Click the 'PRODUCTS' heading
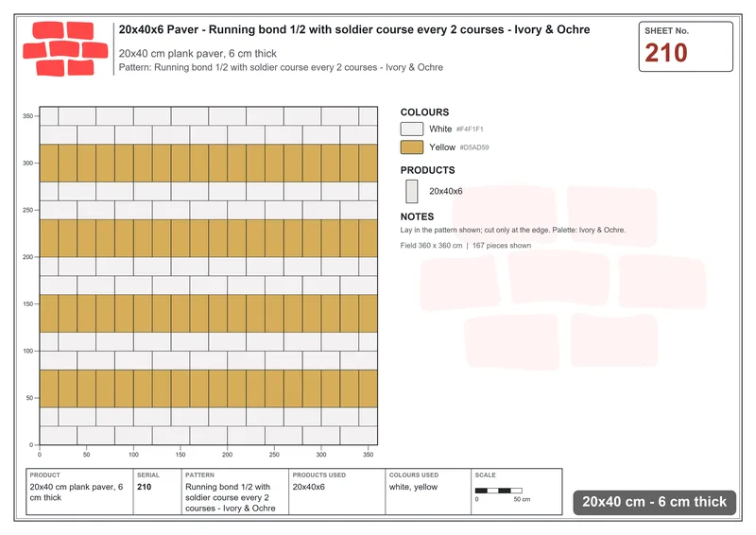The width and height of the screenshot is (756, 535). [x=427, y=170]
